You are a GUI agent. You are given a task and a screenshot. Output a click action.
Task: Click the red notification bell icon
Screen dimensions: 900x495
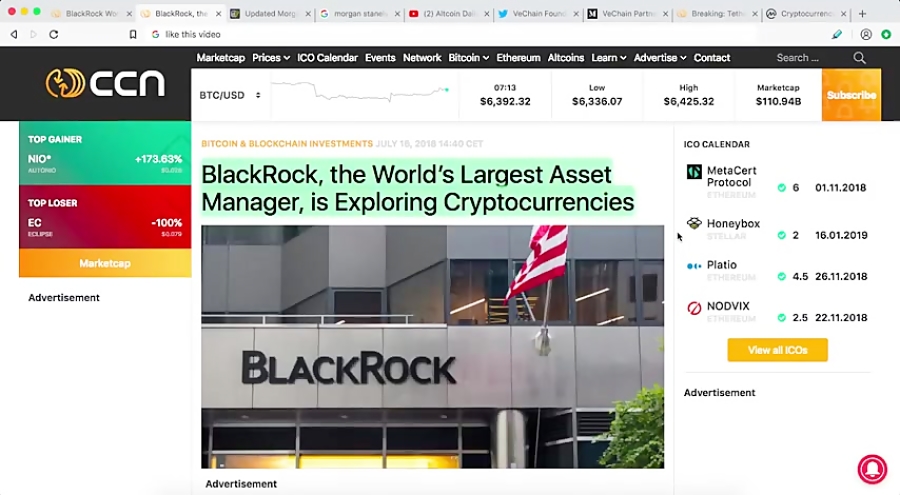(x=872, y=468)
